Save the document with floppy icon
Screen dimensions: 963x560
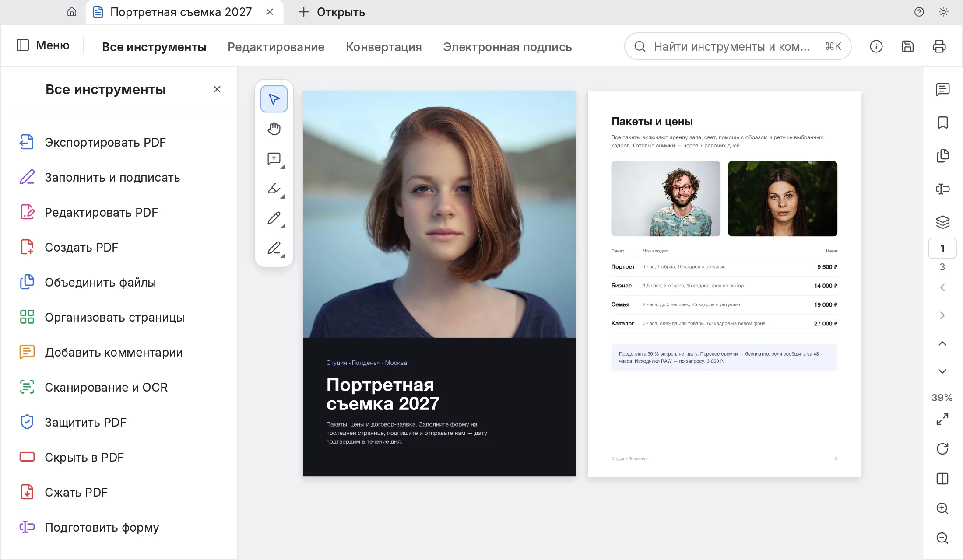tap(908, 46)
